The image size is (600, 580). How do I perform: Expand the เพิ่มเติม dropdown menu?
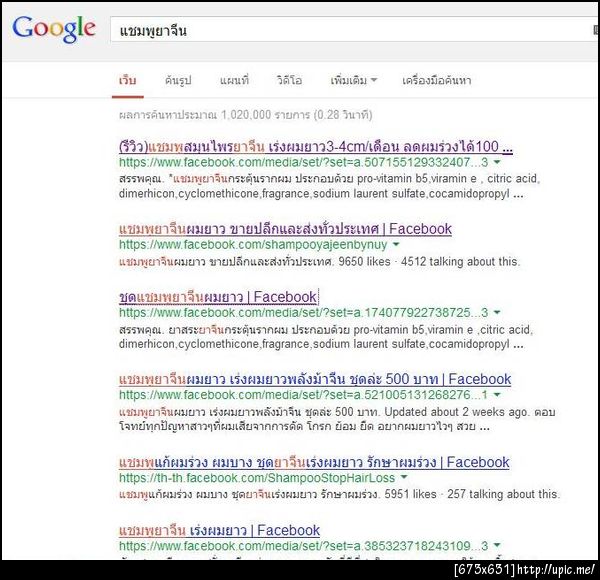[x=354, y=80]
